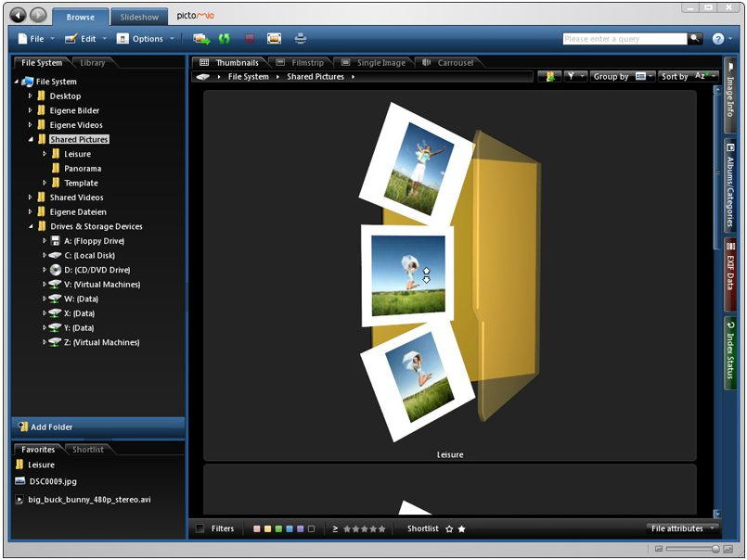Screen dimensions: 747x560
Task: Click the filled shortlist star icon
Action: coord(462,528)
